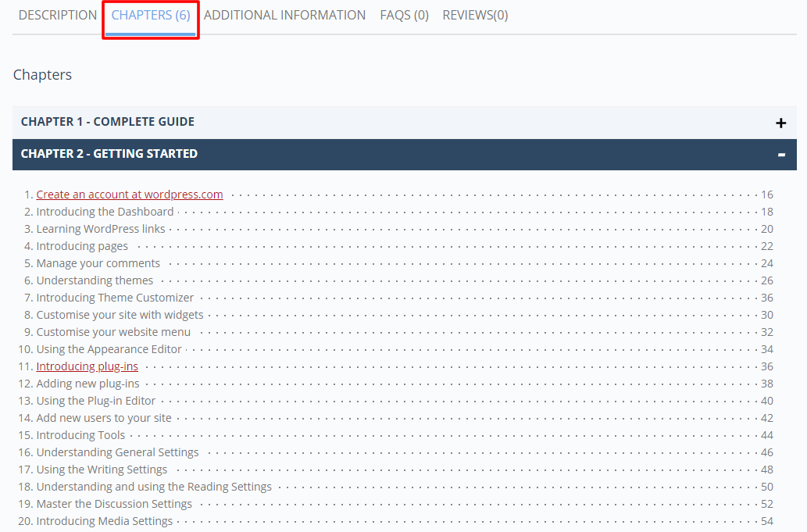
Task: Open the Description tab
Action: (x=58, y=15)
